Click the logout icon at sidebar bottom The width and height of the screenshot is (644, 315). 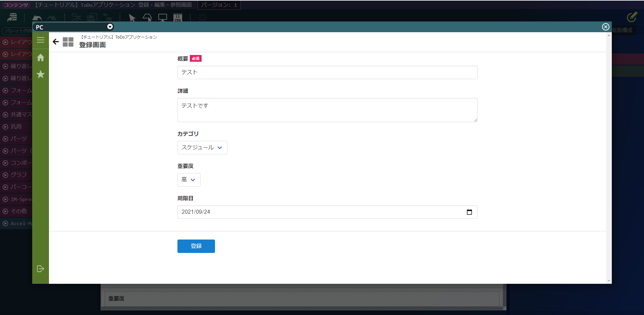click(x=40, y=269)
